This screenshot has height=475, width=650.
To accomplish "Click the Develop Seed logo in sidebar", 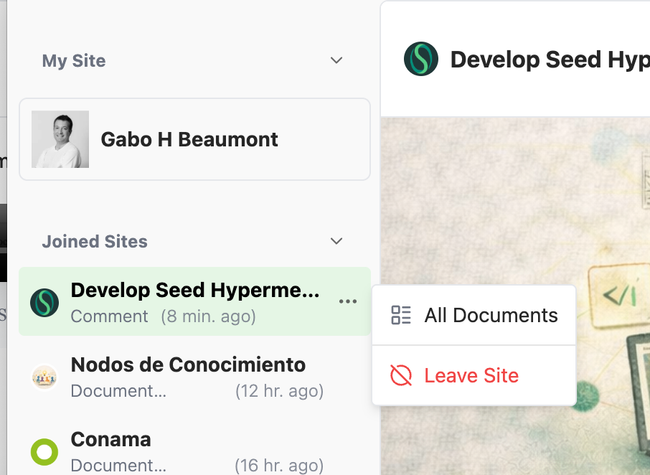I will [44, 303].
